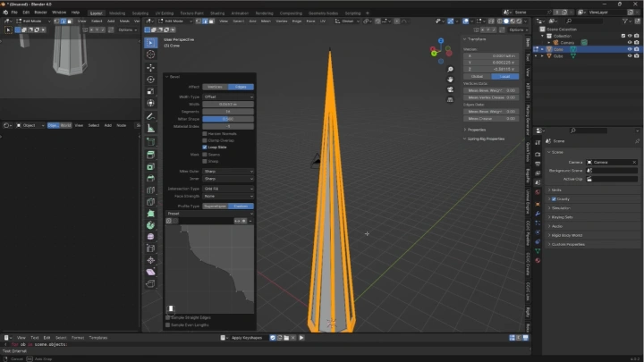Viewport: 644px width, 362px height.
Task: Open the Mesh menu in viewport header
Action: click(x=266, y=21)
